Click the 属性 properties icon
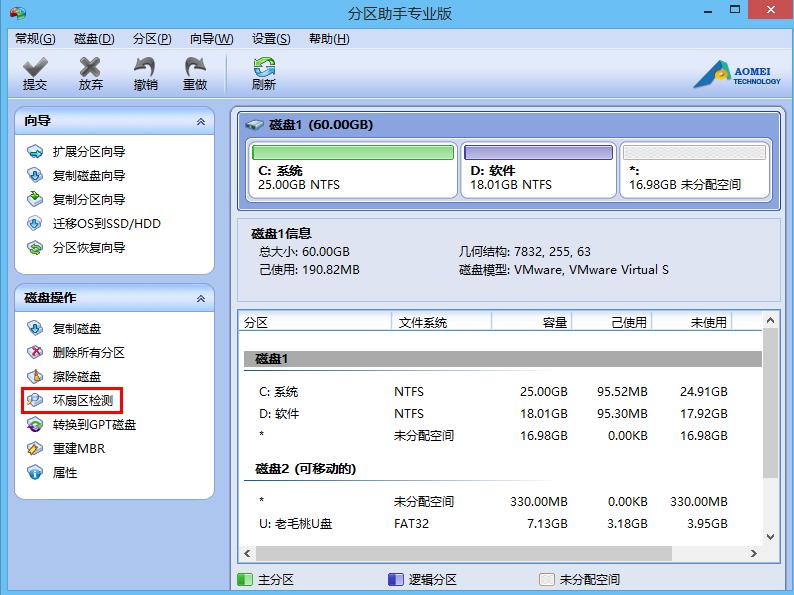 (x=35, y=472)
